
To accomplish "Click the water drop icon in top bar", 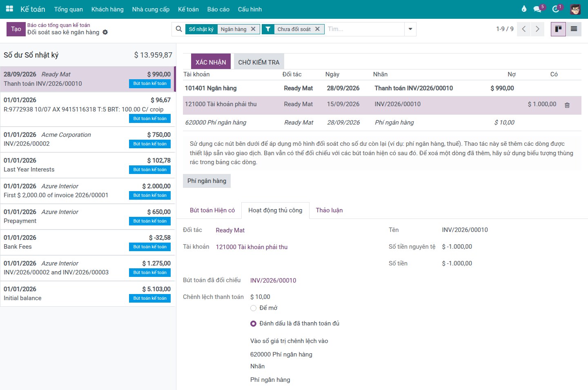I will [524, 9].
